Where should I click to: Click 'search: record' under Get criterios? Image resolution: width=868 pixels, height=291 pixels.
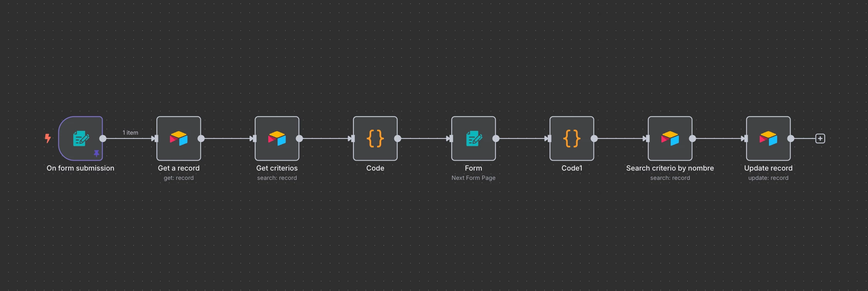click(277, 178)
